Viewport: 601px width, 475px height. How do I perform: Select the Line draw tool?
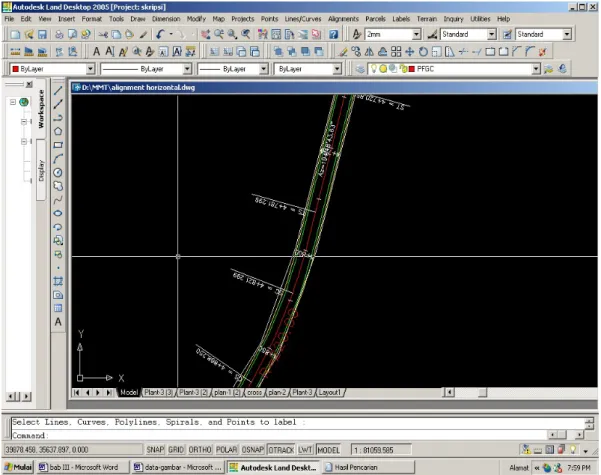58,90
